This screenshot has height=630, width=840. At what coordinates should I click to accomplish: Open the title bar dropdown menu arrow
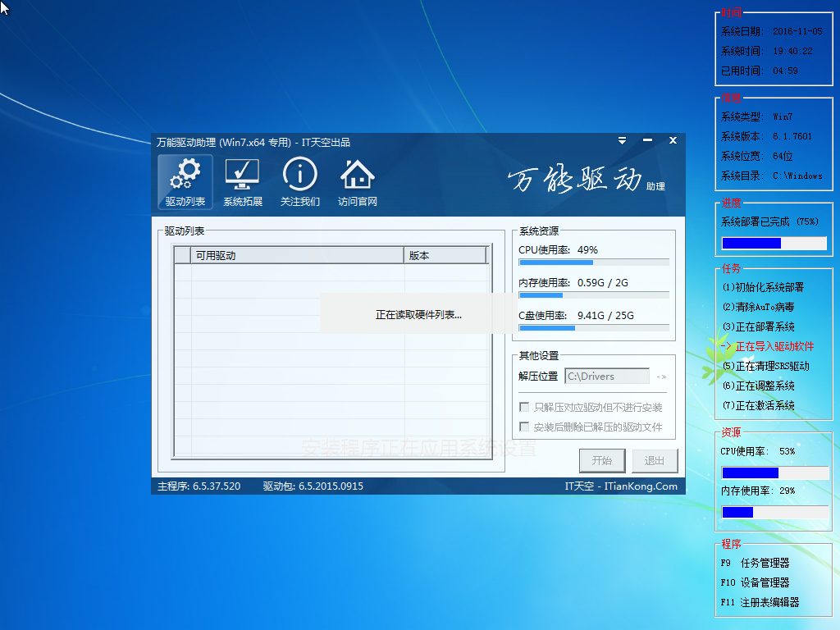pos(622,141)
